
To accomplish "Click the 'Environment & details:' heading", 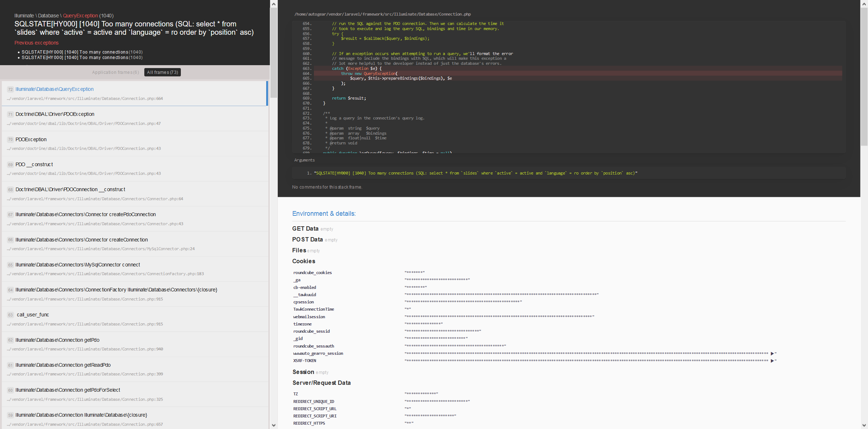I will pyautogui.click(x=324, y=214).
